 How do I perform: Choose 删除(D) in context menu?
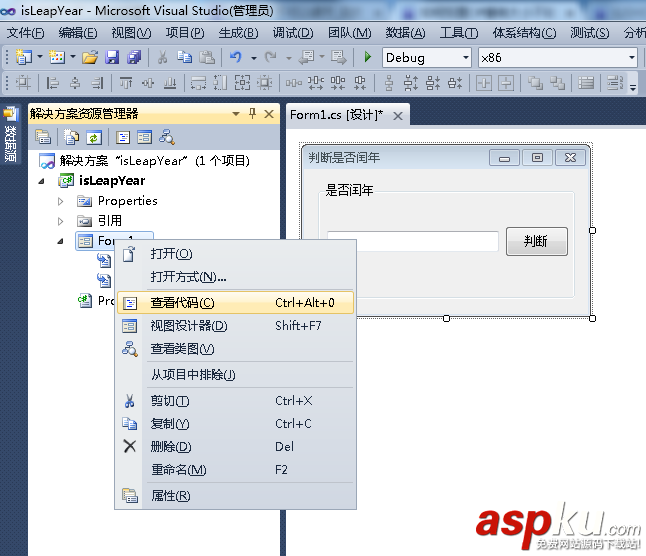235,447
